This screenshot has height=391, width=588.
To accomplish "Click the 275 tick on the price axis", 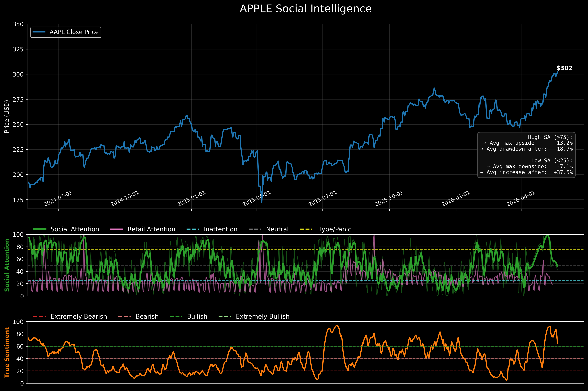I will coord(18,100).
